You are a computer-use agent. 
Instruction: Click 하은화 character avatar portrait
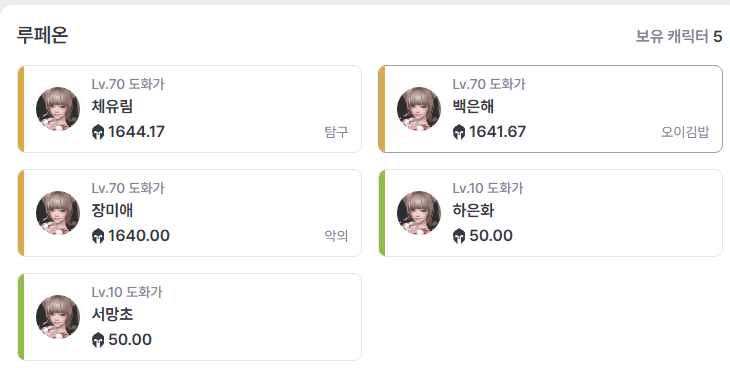pyautogui.click(x=419, y=212)
